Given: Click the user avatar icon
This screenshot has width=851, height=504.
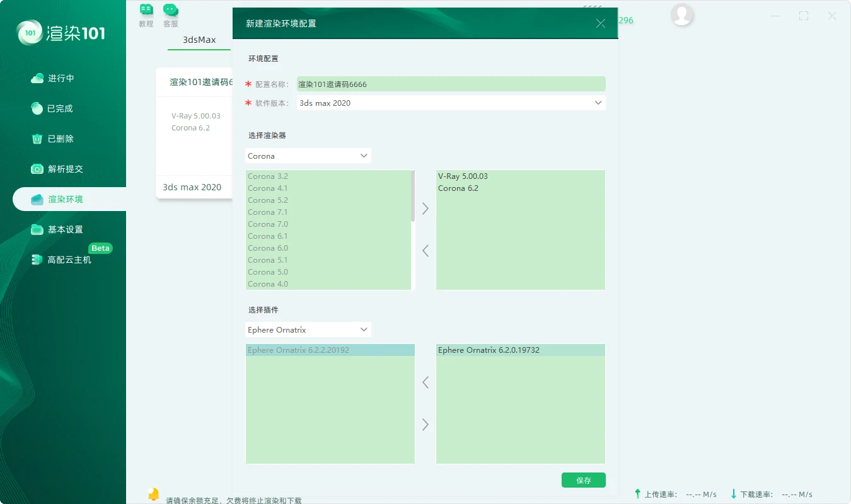Looking at the screenshot, I should coord(682,14).
